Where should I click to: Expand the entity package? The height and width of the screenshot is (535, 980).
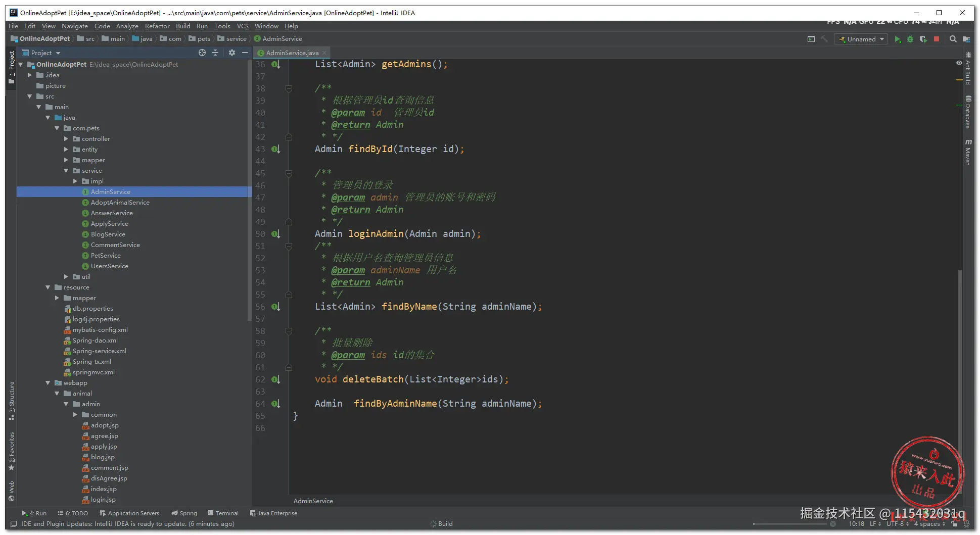point(66,150)
